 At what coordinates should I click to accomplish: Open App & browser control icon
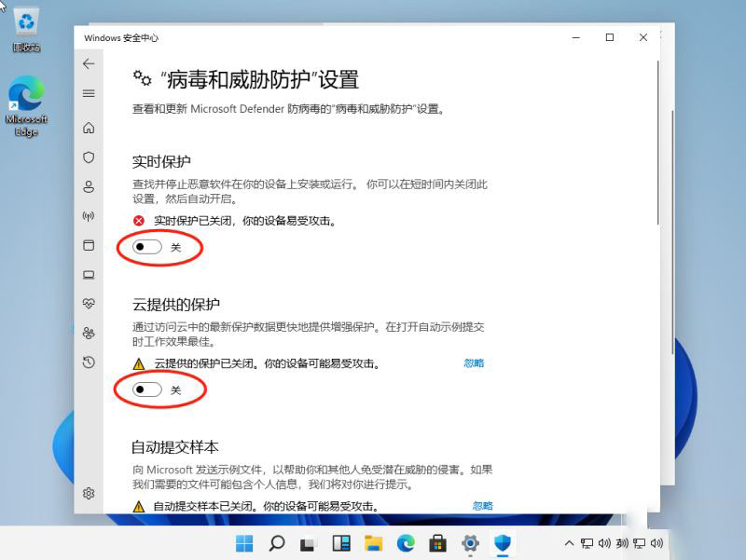[x=89, y=245]
